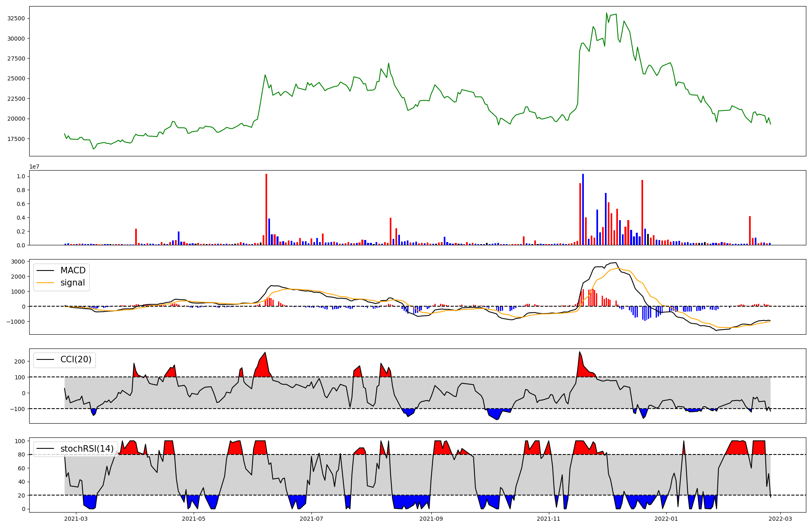Click the 32500 price axis tick label
This screenshot has width=812, height=528.
16,19
